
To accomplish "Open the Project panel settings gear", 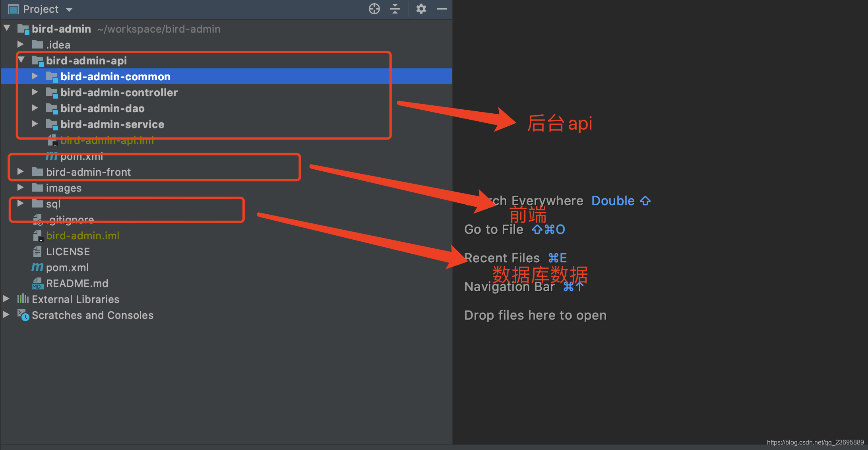I will coord(421,9).
